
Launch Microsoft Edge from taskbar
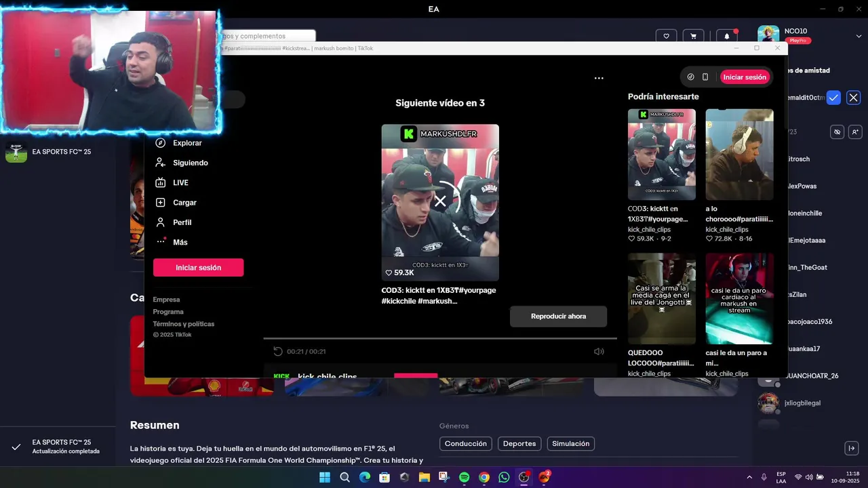pyautogui.click(x=365, y=477)
